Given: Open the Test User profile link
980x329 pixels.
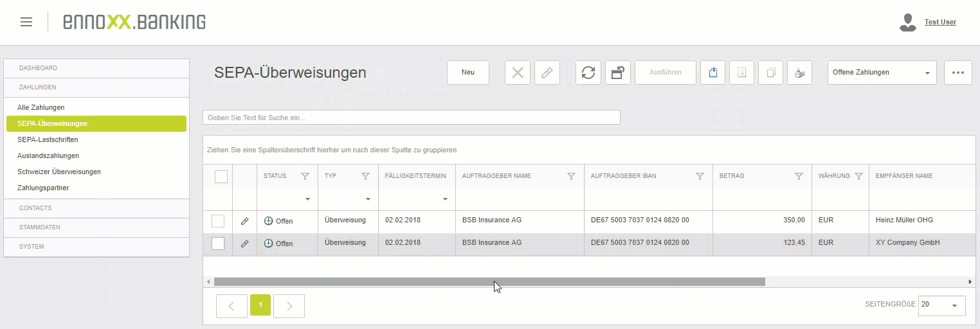Looking at the screenshot, I should [940, 22].
